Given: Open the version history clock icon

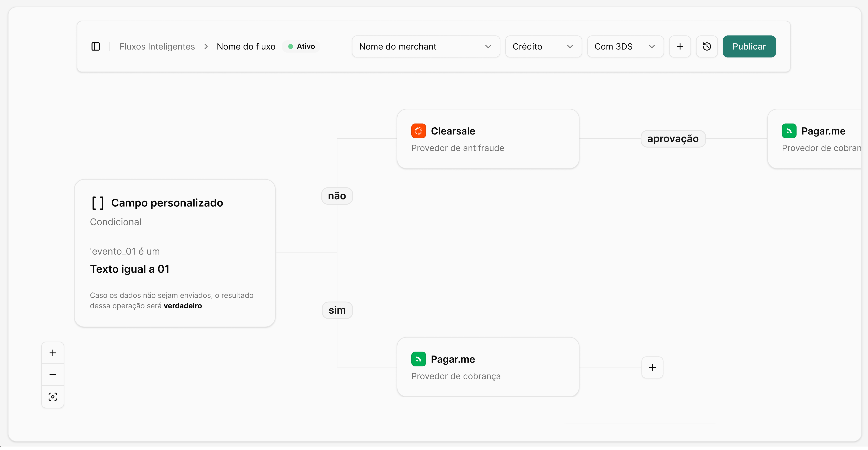Looking at the screenshot, I should (707, 46).
